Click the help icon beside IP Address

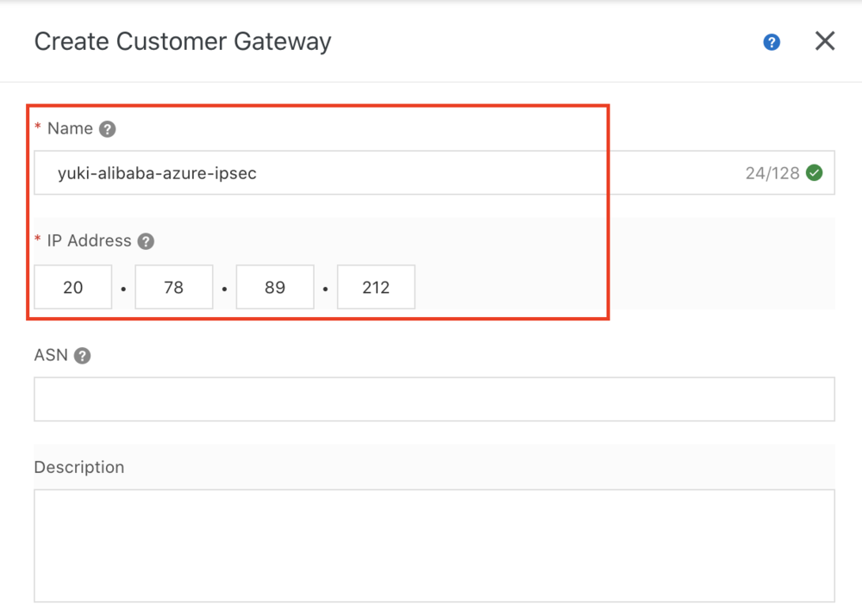click(x=146, y=241)
